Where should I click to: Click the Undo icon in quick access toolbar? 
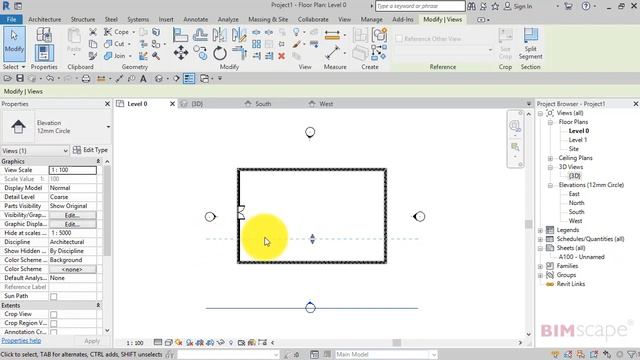50,78
